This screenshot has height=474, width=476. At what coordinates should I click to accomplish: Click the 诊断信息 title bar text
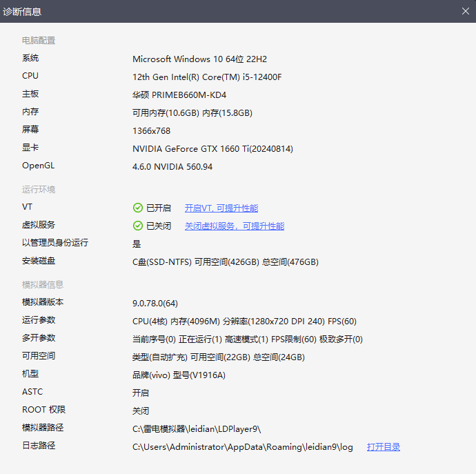pos(22,11)
